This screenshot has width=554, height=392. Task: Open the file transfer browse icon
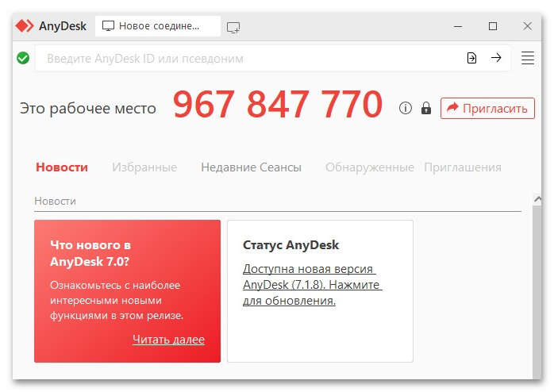click(x=471, y=58)
